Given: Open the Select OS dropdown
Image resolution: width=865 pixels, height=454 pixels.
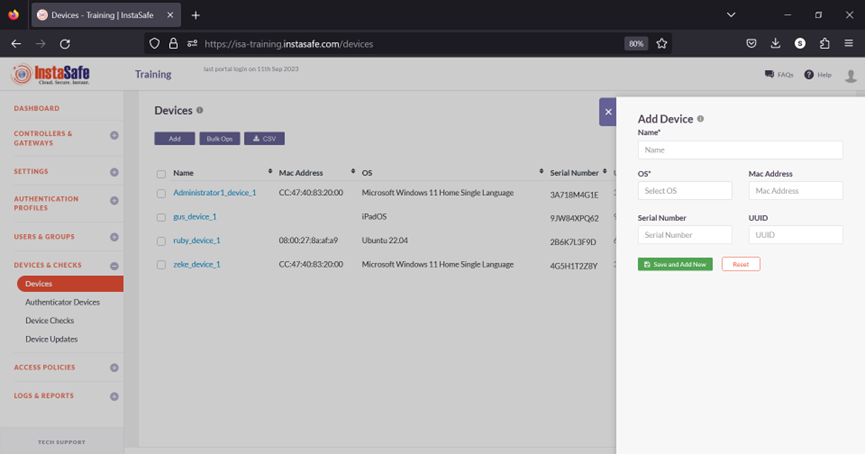Looking at the screenshot, I should (685, 191).
